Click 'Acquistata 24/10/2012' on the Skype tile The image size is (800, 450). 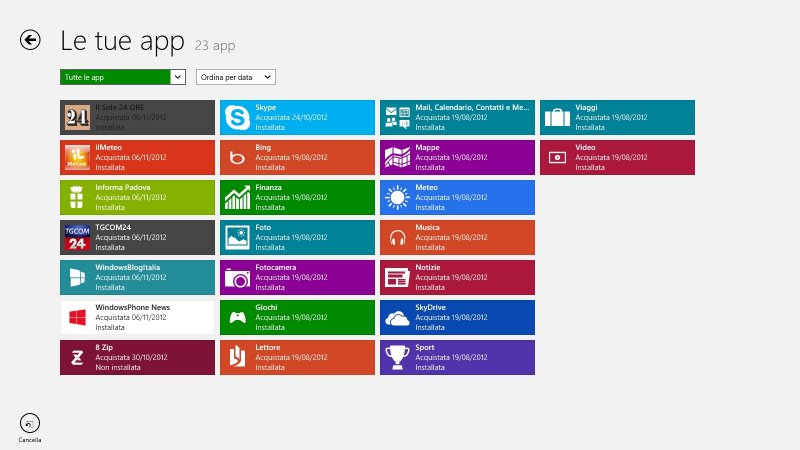(291, 117)
